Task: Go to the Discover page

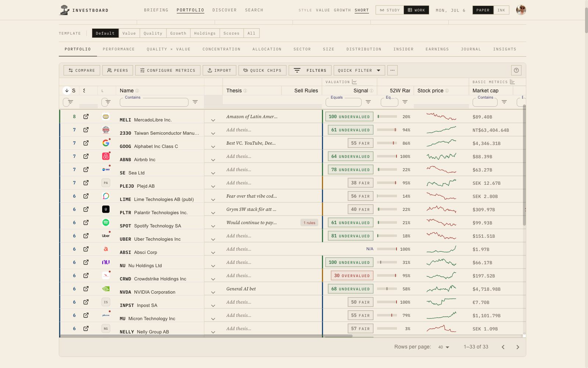Action: click(225, 10)
